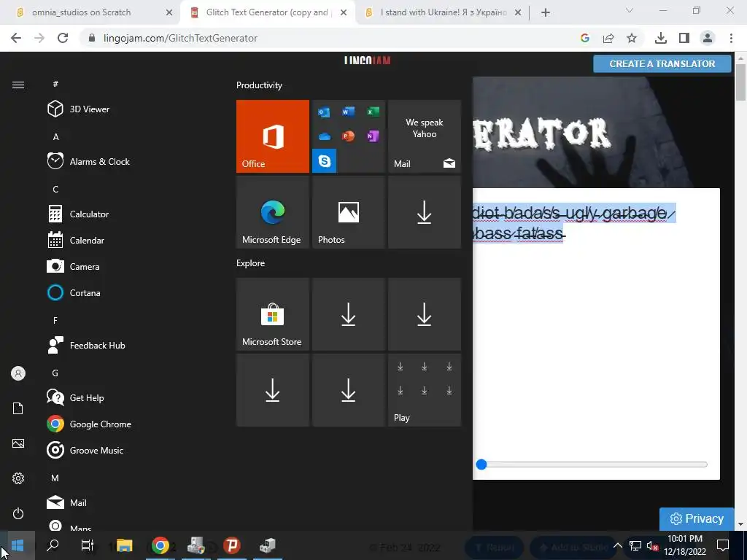This screenshot has width=747, height=560.
Task: Toggle Chrome side panel
Action: tap(684, 38)
